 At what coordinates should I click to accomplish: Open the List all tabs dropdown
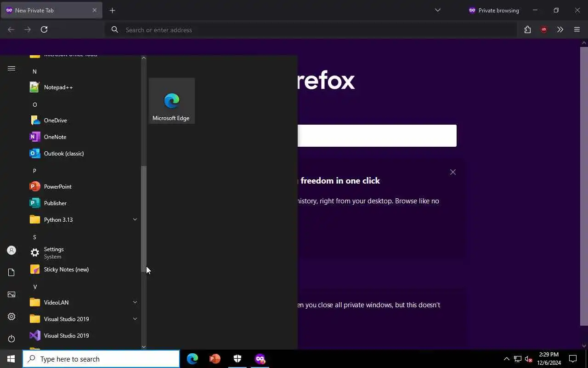tap(438, 10)
